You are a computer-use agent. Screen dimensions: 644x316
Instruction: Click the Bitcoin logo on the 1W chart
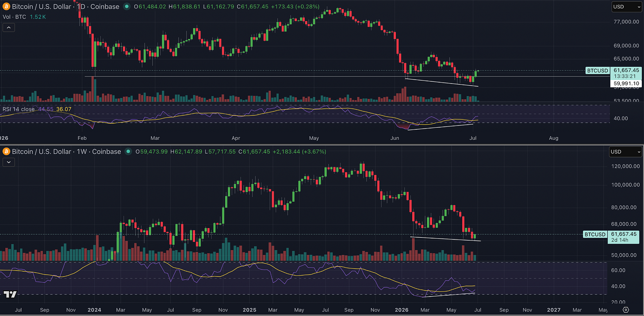coord(6,152)
